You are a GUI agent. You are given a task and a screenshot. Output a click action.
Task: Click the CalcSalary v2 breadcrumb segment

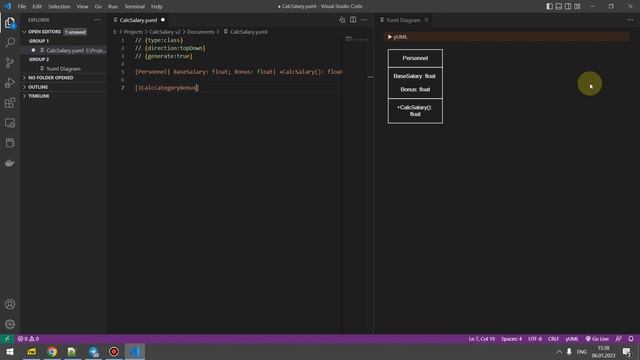[164, 32]
